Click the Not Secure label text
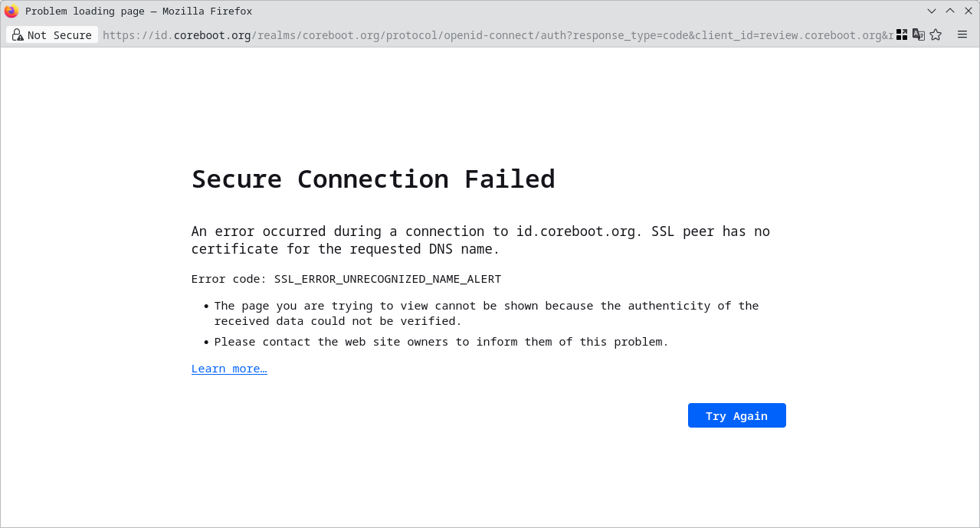980x528 pixels. click(60, 35)
